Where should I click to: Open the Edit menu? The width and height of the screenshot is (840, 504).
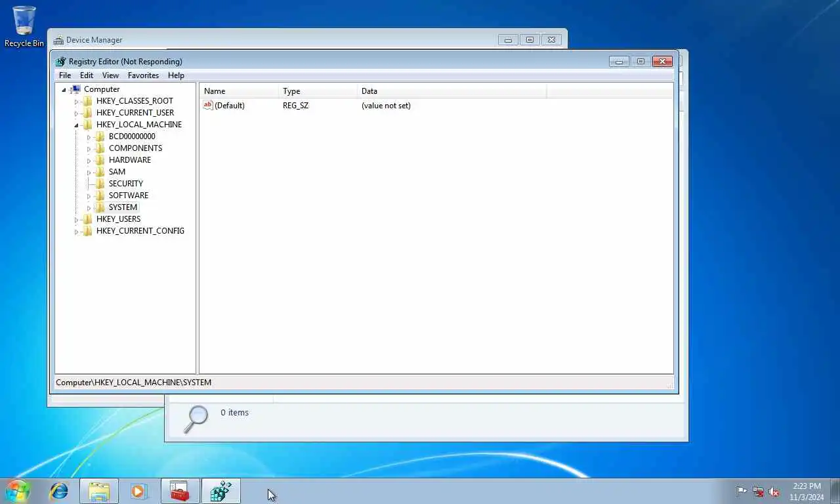tap(87, 75)
